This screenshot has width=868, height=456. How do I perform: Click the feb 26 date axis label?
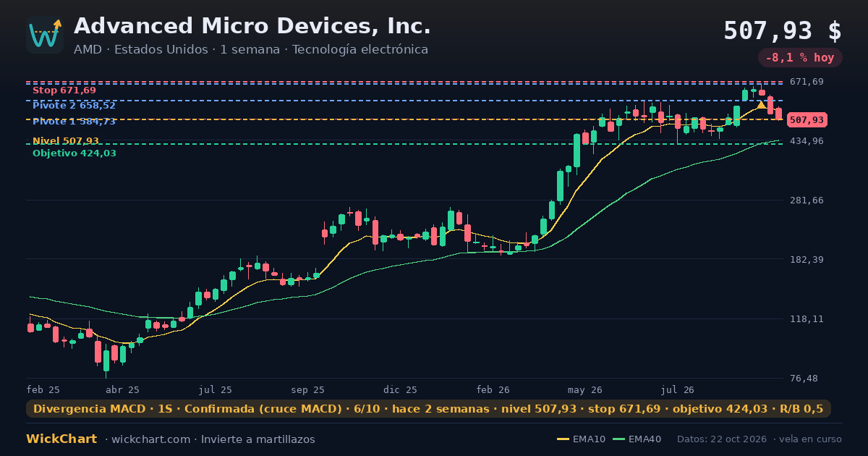(493, 389)
